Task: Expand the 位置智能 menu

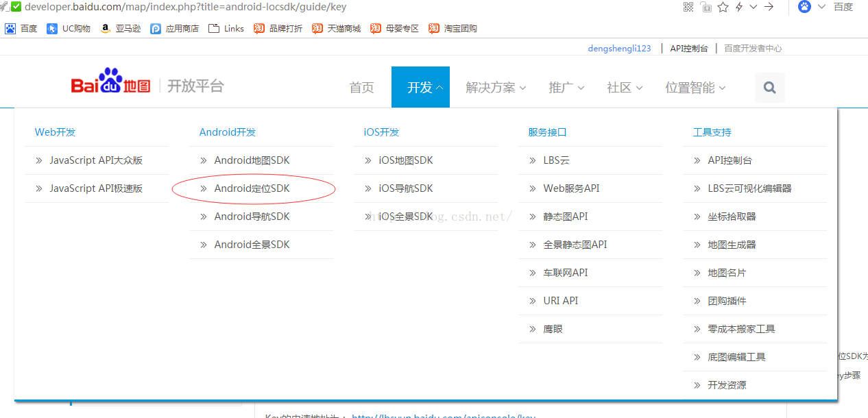Action: tap(695, 87)
